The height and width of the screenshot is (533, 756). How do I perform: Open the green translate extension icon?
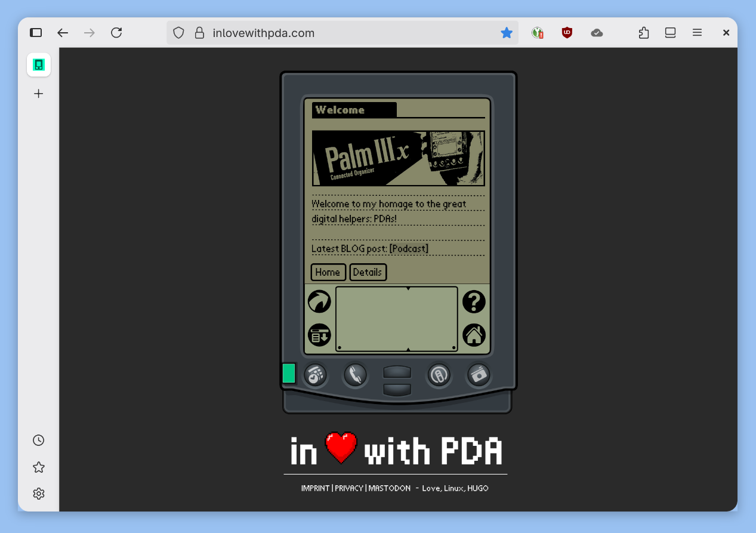point(538,33)
